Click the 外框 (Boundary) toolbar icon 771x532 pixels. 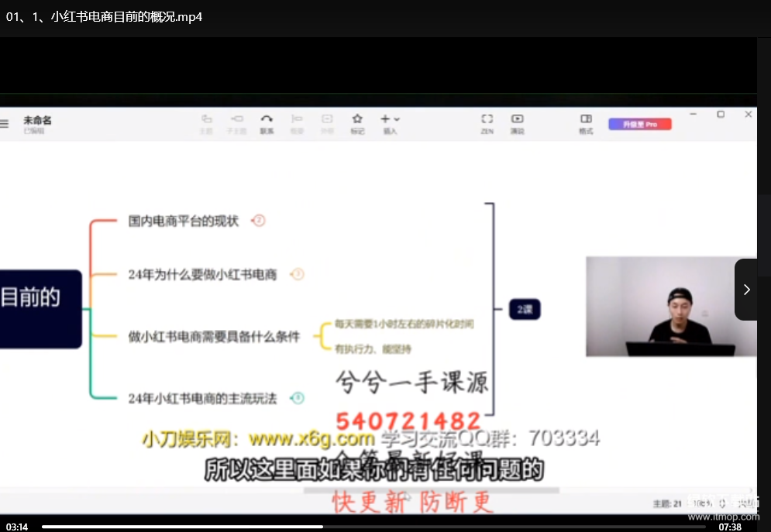pyautogui.click(x=327, y=124)
